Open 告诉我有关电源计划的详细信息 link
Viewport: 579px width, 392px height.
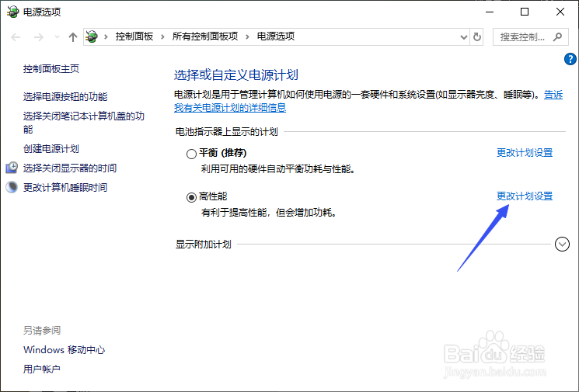point(230,108)
